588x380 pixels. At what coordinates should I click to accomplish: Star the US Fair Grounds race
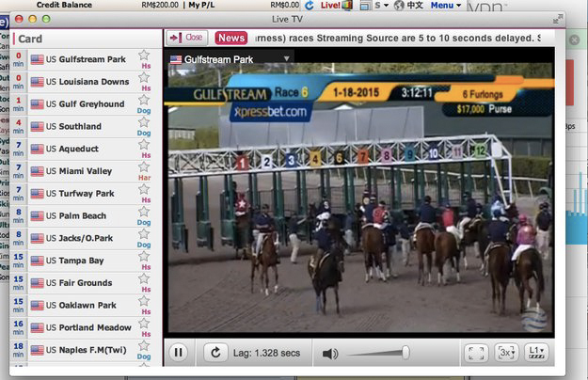click(144, 278)
